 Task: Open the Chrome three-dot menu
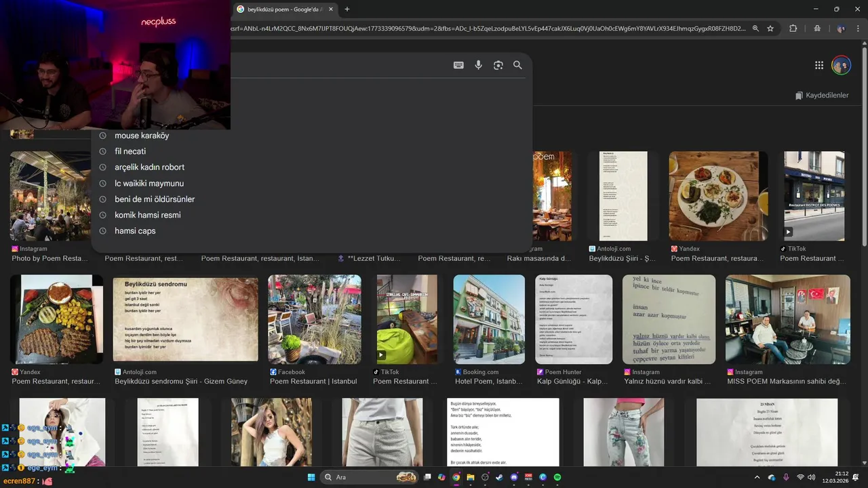click(859, 28)
